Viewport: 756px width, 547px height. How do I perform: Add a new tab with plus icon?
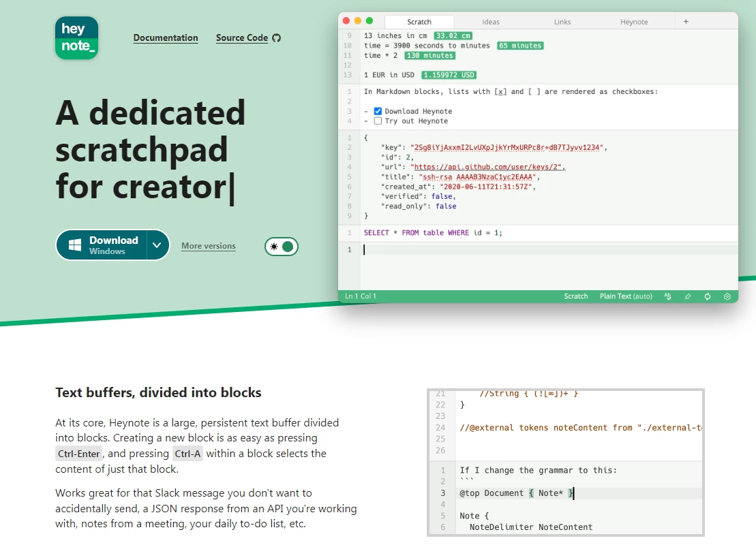686,22
